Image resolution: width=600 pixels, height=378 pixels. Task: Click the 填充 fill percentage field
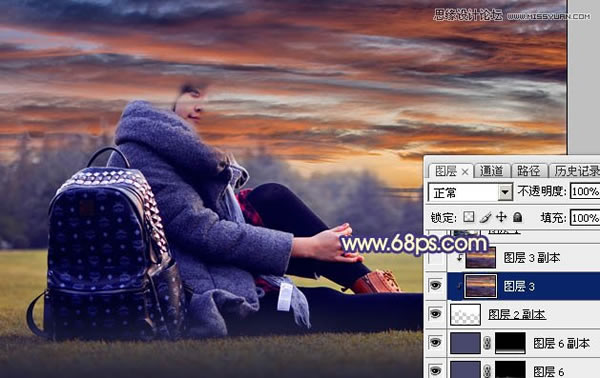point(585,218)
